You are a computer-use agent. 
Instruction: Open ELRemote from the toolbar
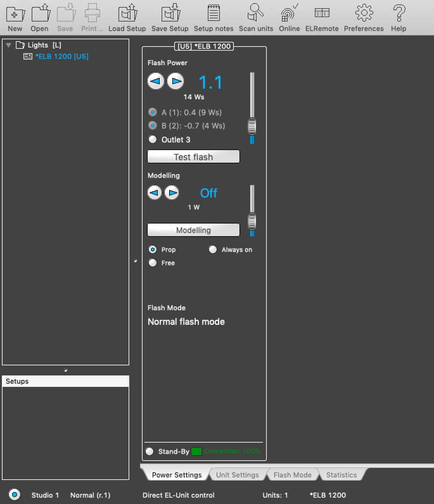tap(322, 13)
